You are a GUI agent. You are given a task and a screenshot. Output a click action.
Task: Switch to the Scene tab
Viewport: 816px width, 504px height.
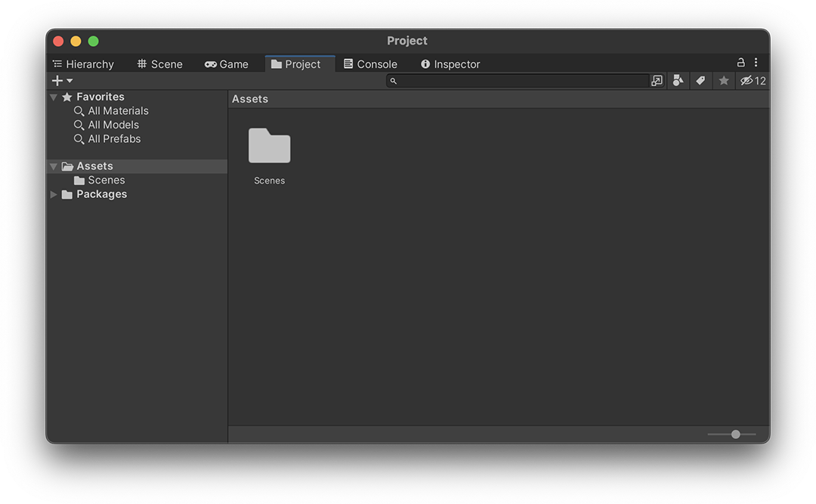159,64
